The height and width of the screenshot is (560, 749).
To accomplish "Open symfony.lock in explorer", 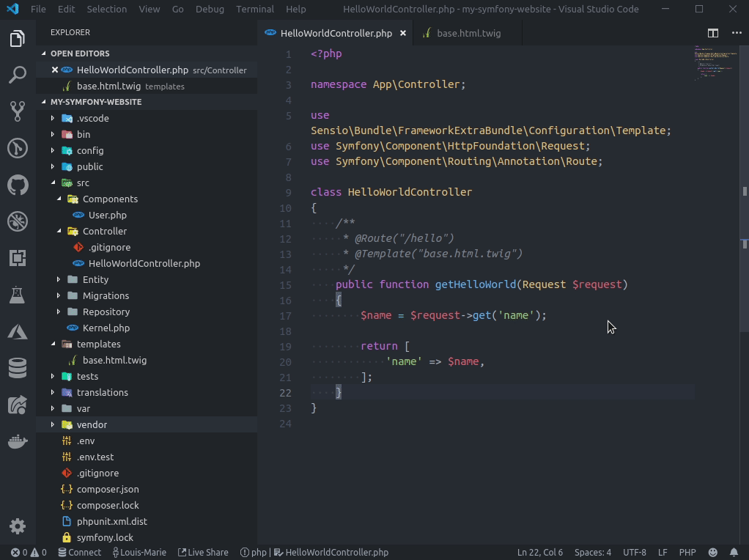I will click(105, 537).
